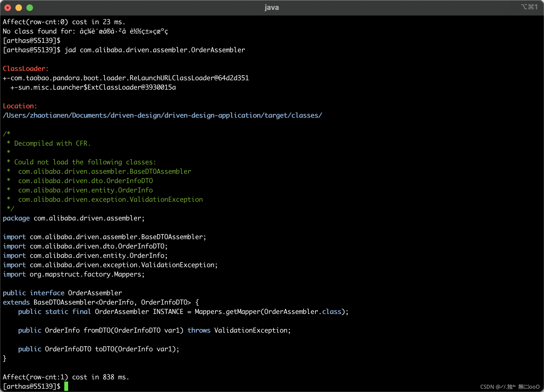This screenshot has height=392, width=544.
Task: Click the 'java' window title
Action: (272, 7)
